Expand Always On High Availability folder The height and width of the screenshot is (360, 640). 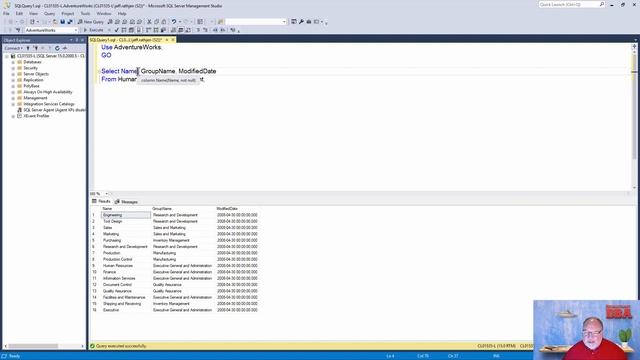pos(13,92)
